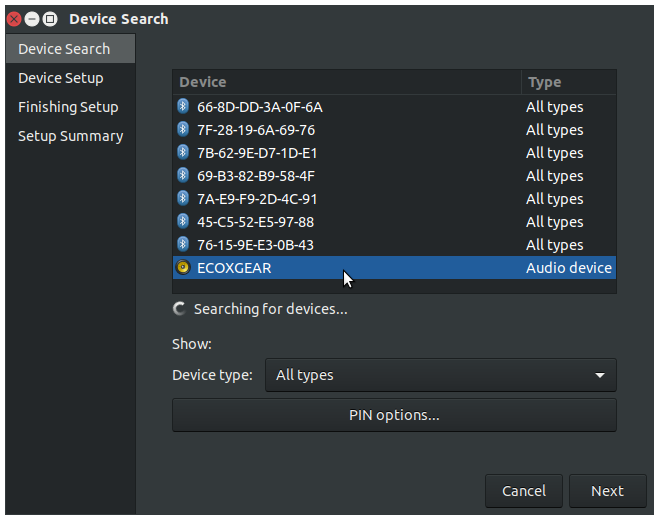Go to Device Setup step in sidebar
This screenshot has height=524, width=663.
tap(61, 78)
